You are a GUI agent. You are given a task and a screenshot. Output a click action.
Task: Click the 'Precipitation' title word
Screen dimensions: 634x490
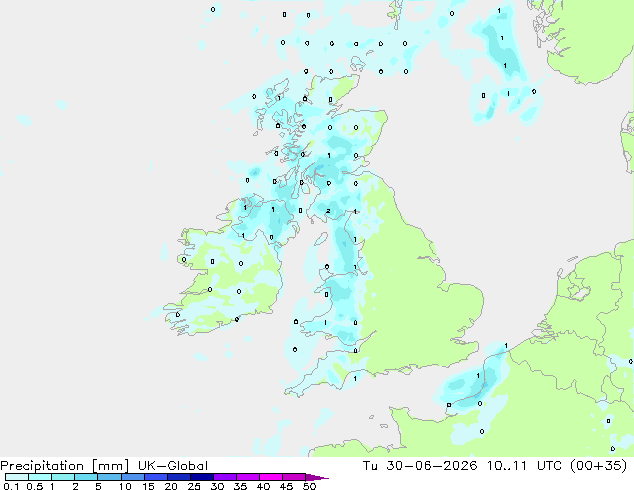pyautogui.click(x=42, y=466)
